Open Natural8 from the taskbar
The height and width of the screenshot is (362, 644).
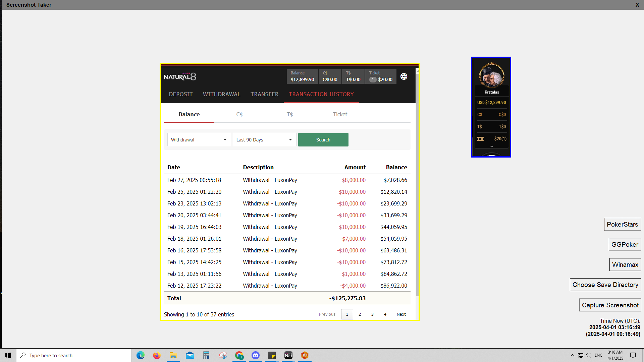[288, 355]
